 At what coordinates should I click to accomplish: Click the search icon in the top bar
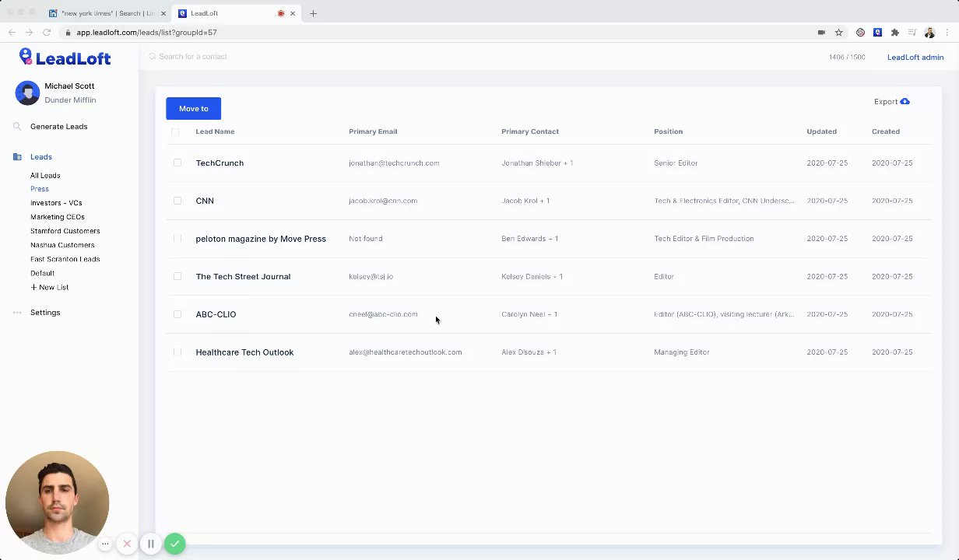click(x=153, y=57)
